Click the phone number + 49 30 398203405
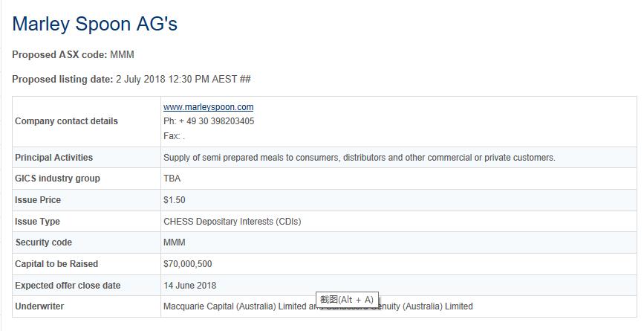This screenshot has width=644, height=331. pyautogui.click(x=209, y=121)
